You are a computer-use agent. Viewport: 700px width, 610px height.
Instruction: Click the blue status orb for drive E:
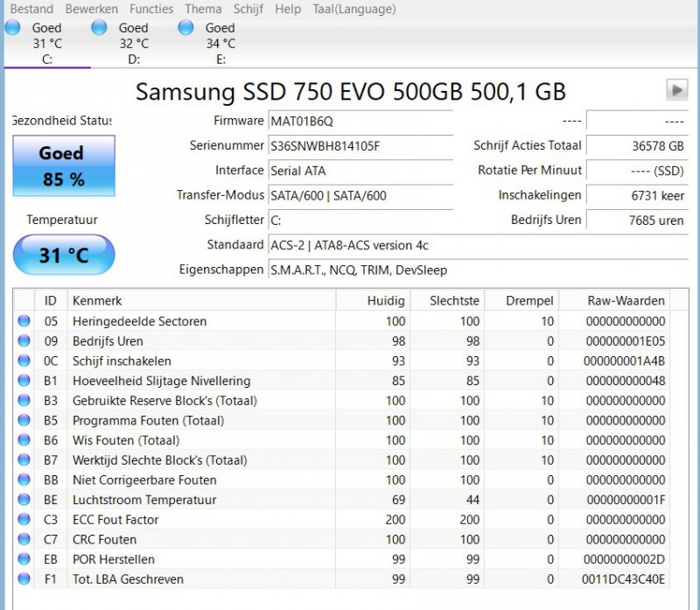[x=185, y=28]
